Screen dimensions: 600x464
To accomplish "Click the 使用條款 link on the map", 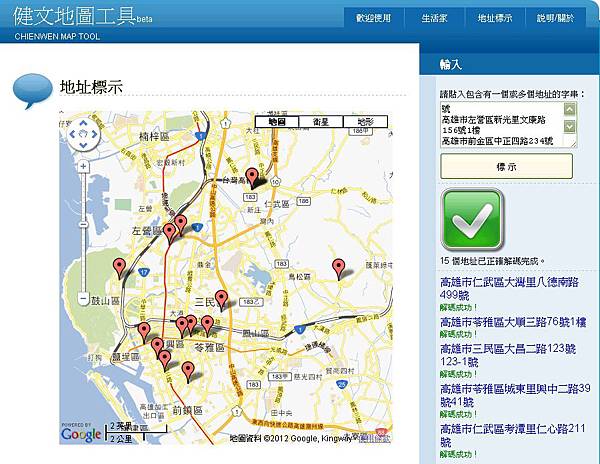I will [x=375, y=438].
